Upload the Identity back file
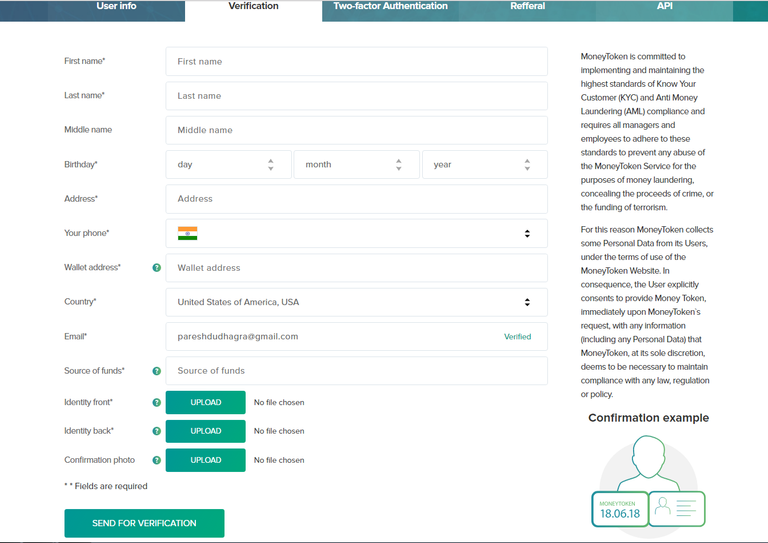Image resolution: width=768 pixels, height=543 pixels. (x=206, y=431)
